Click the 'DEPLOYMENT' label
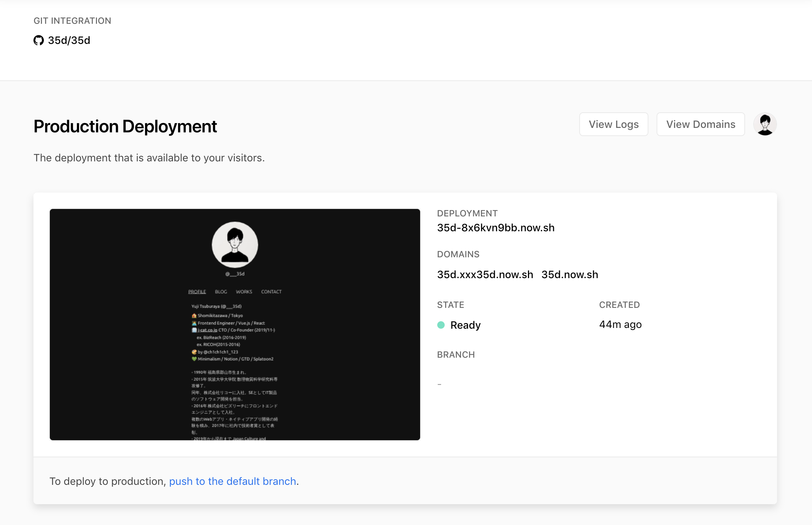Image resolution: width=812 pixels, height=525 pixels. click(x=467, y=213)
